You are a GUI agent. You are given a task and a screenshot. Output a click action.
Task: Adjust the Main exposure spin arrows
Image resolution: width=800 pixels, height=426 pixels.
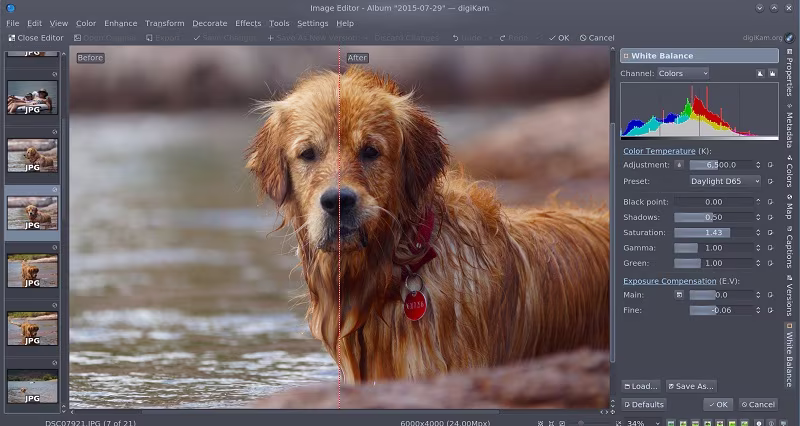(758, 295)
